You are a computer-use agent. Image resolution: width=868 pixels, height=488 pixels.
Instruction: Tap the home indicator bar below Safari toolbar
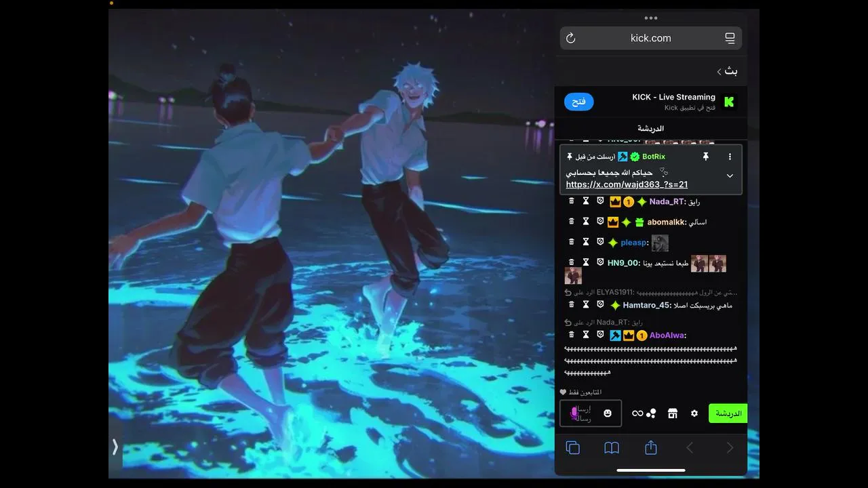(651, 470)
